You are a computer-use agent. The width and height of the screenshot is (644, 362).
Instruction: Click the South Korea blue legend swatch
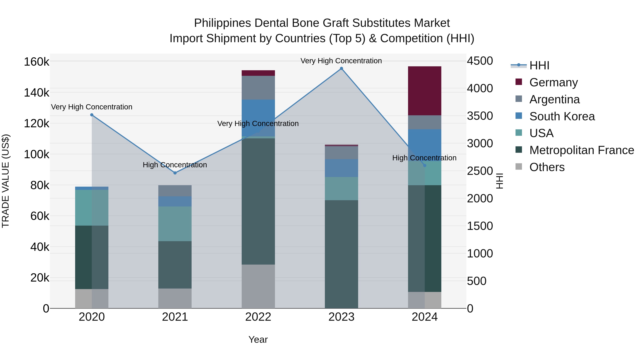pyautogui.click(x=519, y=116)
